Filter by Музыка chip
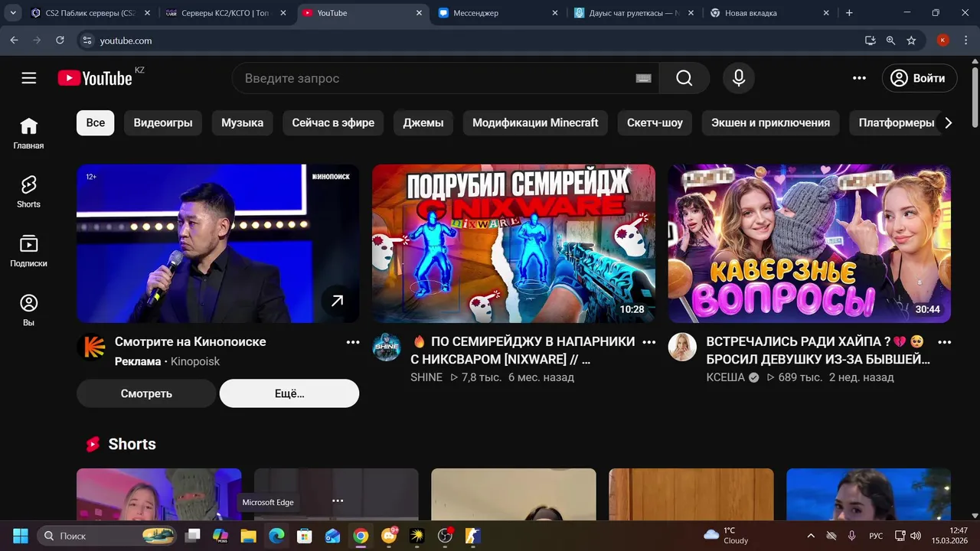The image size is (980, 551). 242,122
